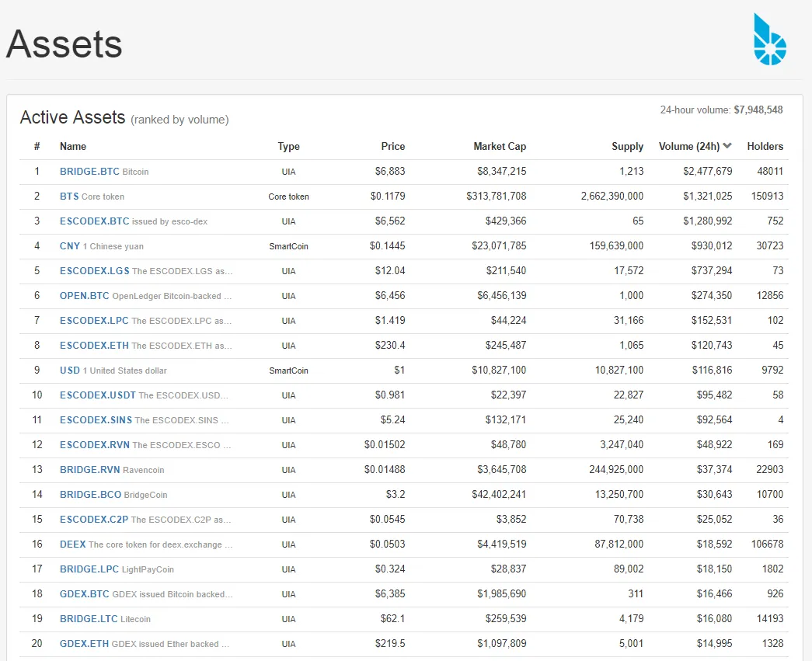Open the BRIDGE.BCO asset link
The image size is (812, 661).
coord(90,494)
